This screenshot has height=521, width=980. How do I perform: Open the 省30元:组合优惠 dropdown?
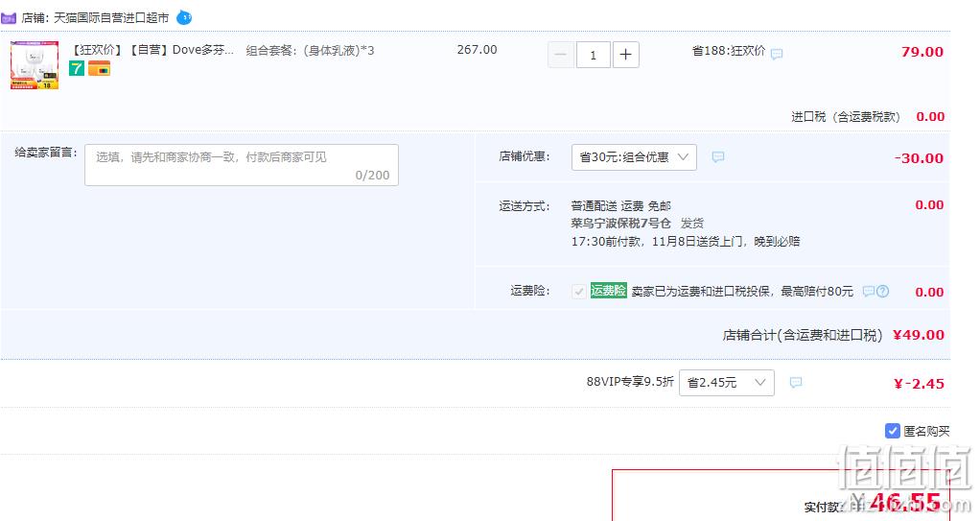pyautogui.click(x=634, y=157)
